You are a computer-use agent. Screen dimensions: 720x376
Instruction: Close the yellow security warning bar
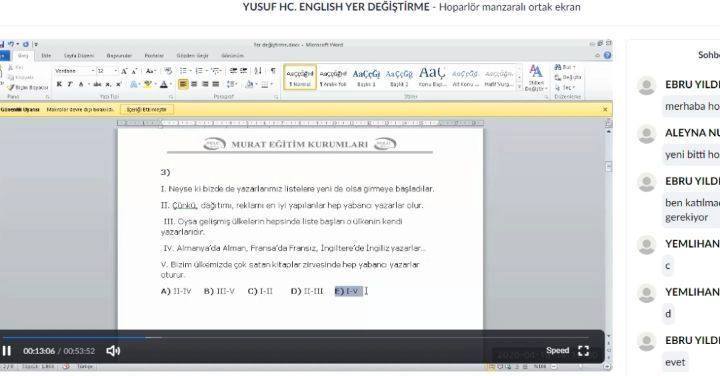(605, 109)
